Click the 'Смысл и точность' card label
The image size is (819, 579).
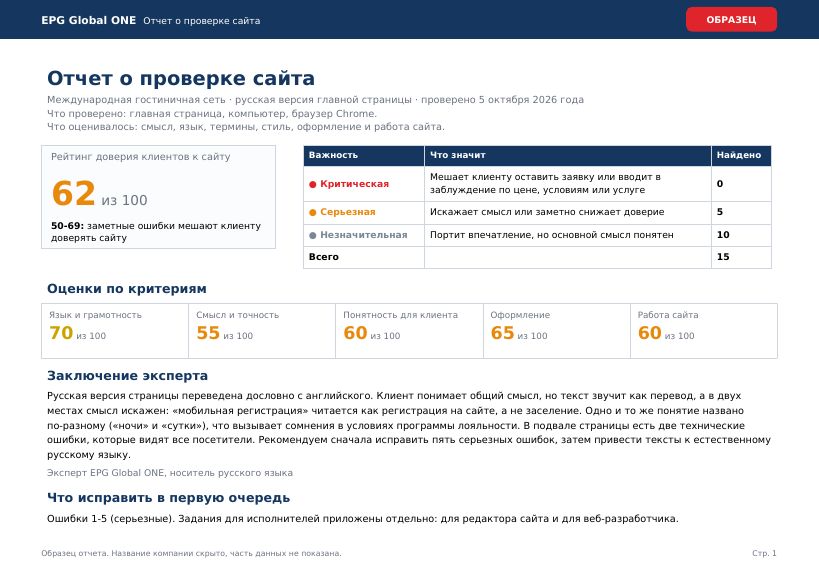[238, 315]
